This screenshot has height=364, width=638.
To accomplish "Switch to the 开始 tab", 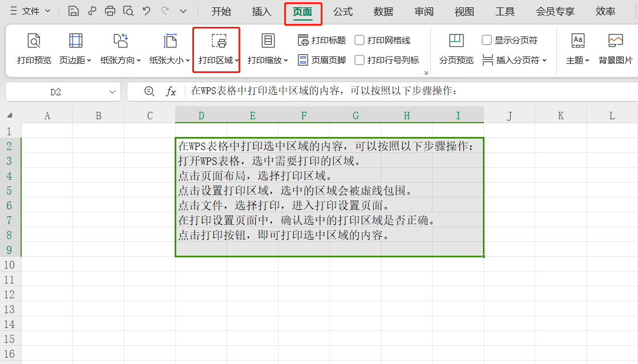I will (221, 11).
